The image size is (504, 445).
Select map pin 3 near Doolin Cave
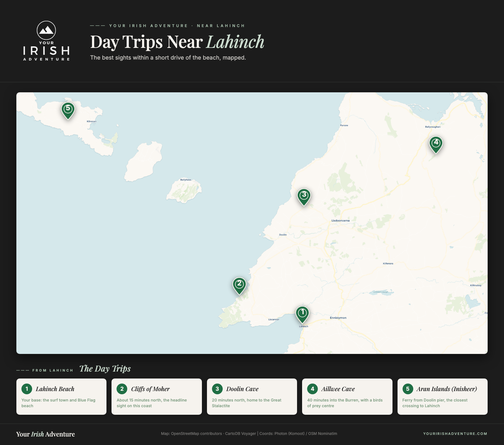pyautogui.click(x=304, y=197)
